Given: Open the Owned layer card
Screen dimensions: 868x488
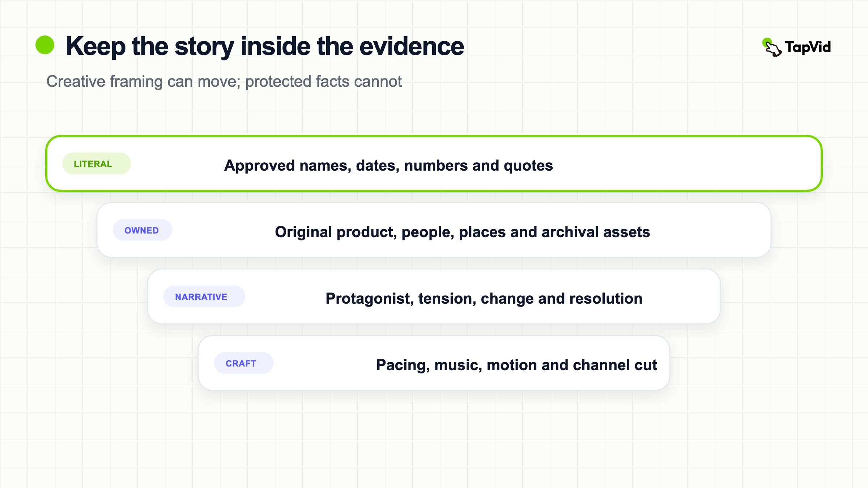Looking at the screenshot, I should pos(434,230).
